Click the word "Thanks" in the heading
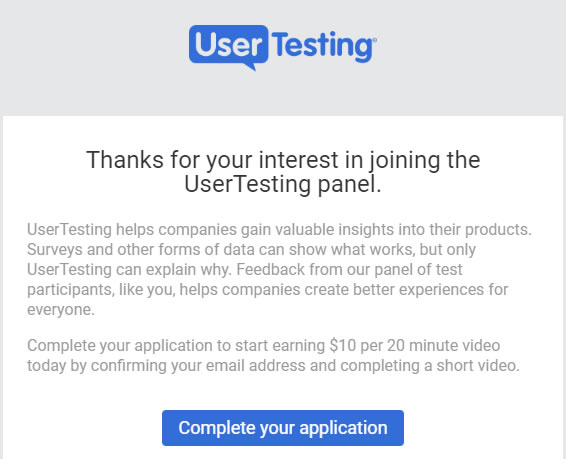This screenshot has width=566, height=459. coord(125,160)
